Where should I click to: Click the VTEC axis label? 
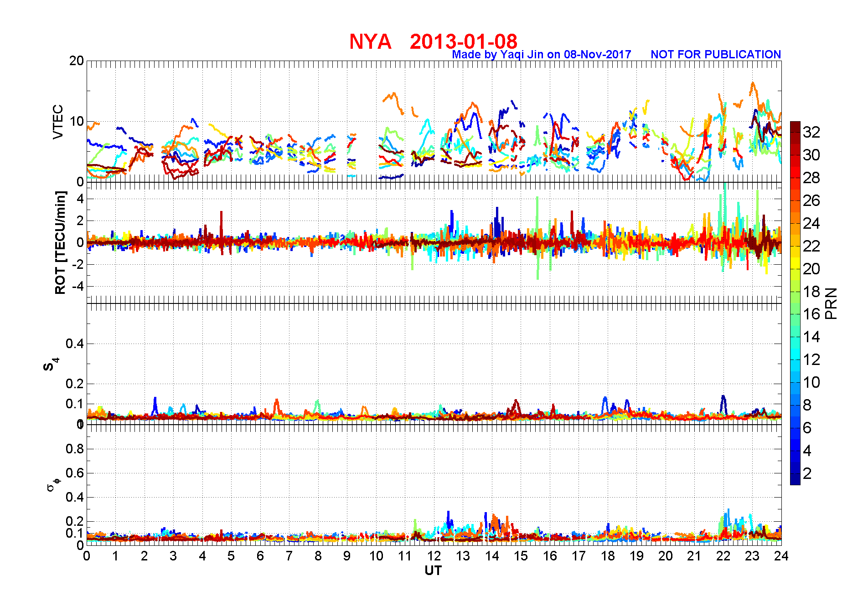point(58,122)
